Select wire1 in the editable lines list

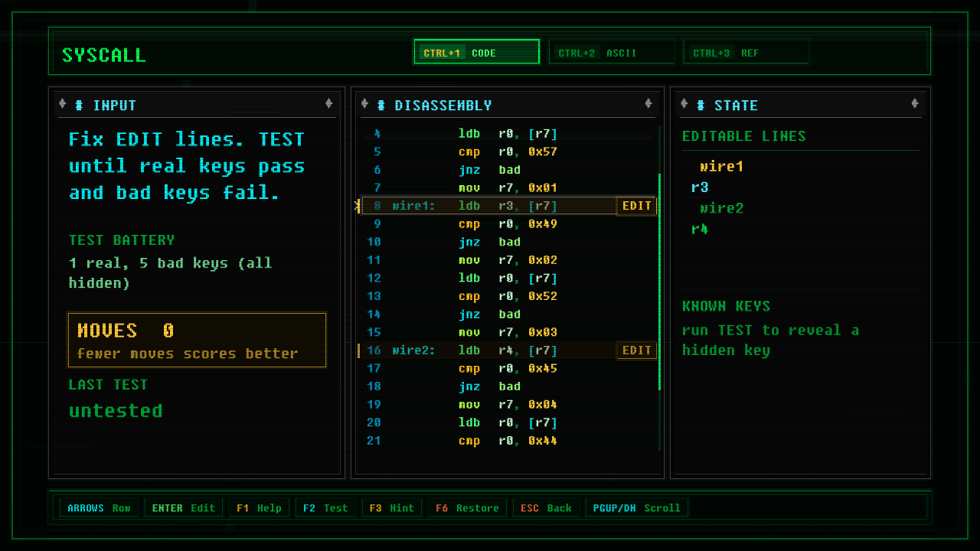point(721,167)
